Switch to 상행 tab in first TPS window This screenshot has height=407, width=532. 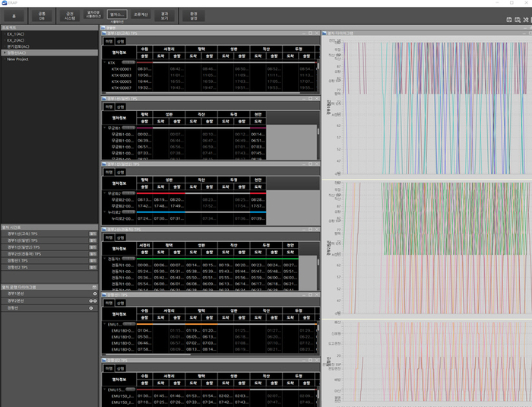[121, 42]
